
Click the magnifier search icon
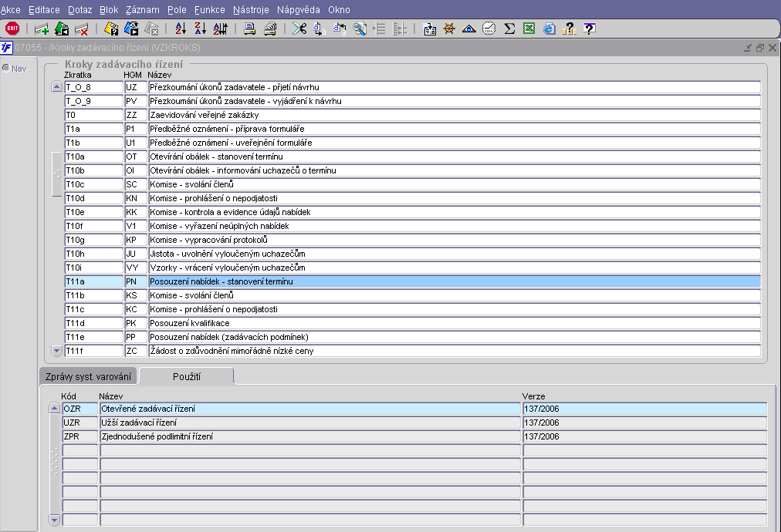[359, 29]
